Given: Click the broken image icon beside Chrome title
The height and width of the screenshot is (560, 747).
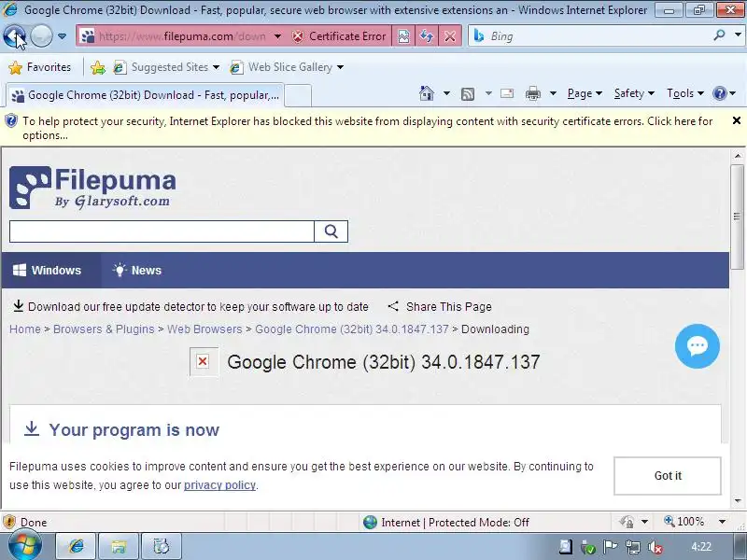Looking at the screenshot, I should coord(204,362).
